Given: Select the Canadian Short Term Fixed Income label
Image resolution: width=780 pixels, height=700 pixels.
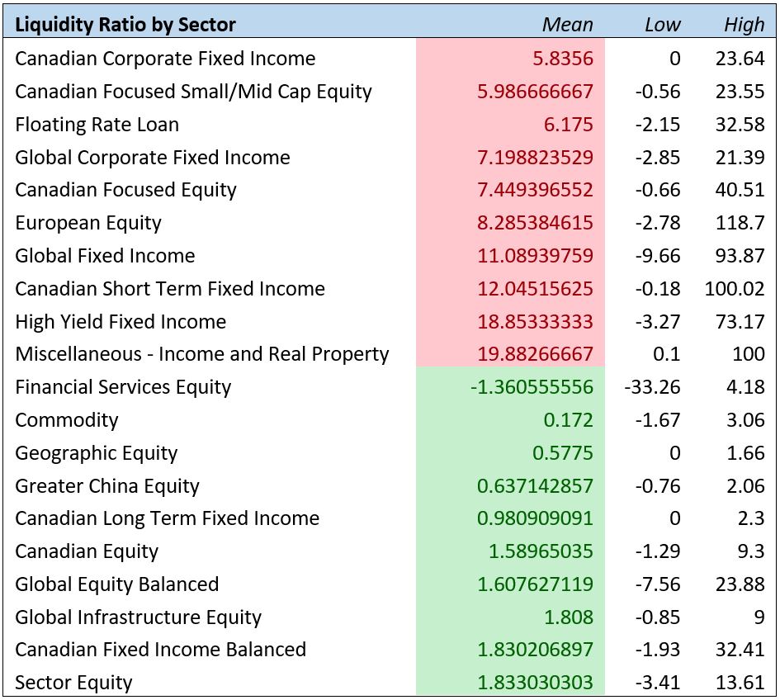Looking at the screenshot, I should 170,289.
